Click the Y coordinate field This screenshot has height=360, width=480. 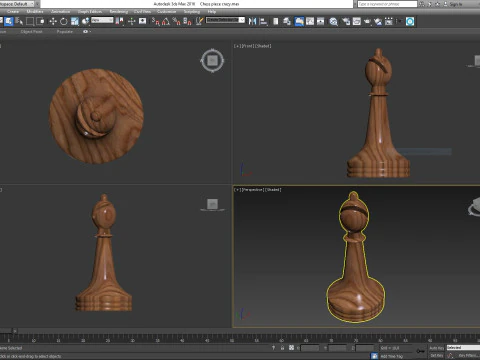[338, 348]
